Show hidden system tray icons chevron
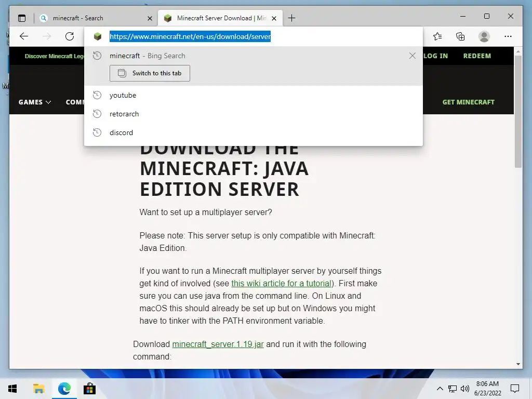Screen dimensions: 532x399 tap(440, 389)
